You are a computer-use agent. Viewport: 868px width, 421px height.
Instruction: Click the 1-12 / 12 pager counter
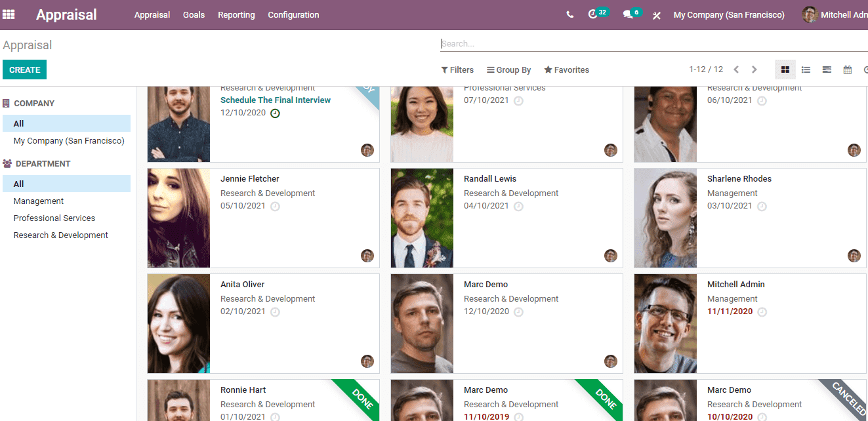pos(706,70)
